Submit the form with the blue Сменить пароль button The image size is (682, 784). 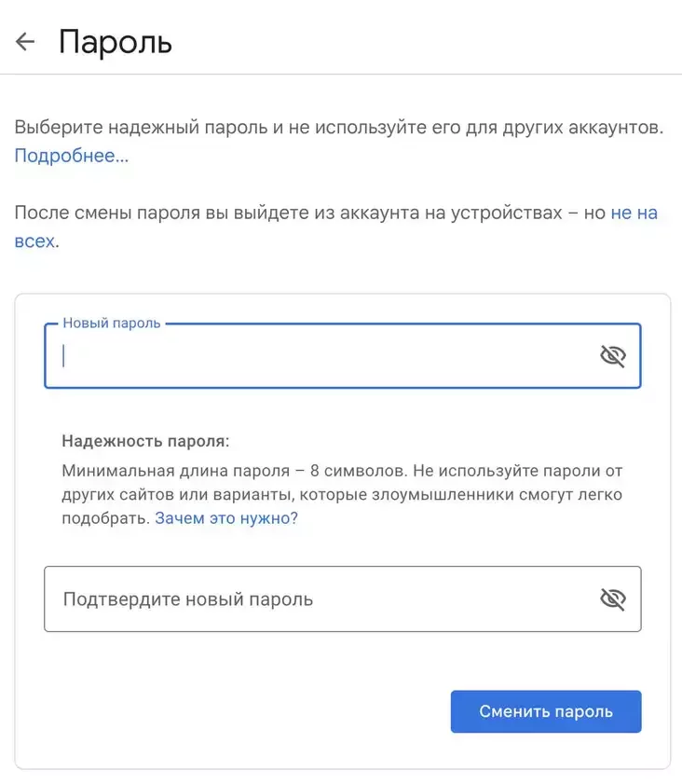point(546,711)
